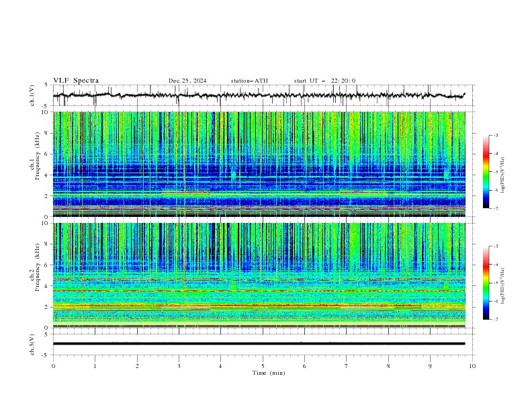Click the "5" tick on the time axis
This screenshot has width=532, height=411.
pyautogui.click(x=263, y=366)
